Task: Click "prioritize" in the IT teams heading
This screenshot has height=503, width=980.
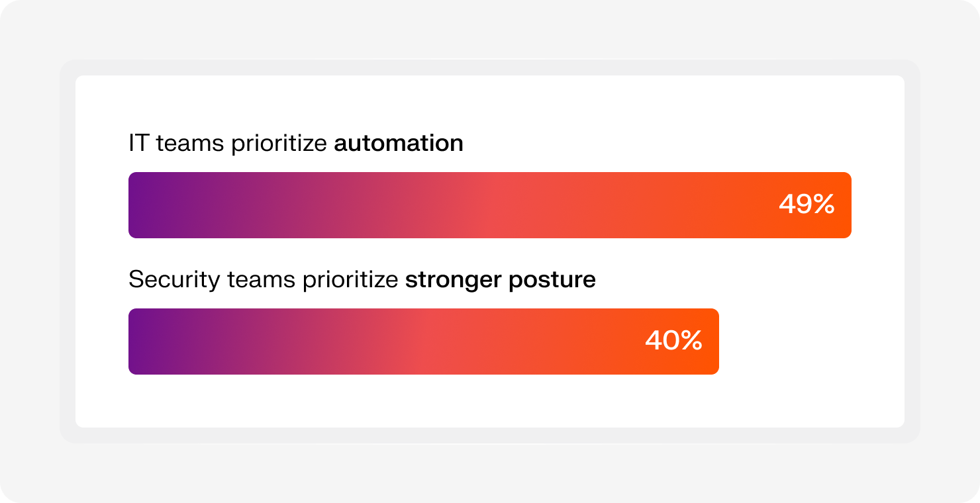Action: (x=279, y=144)
